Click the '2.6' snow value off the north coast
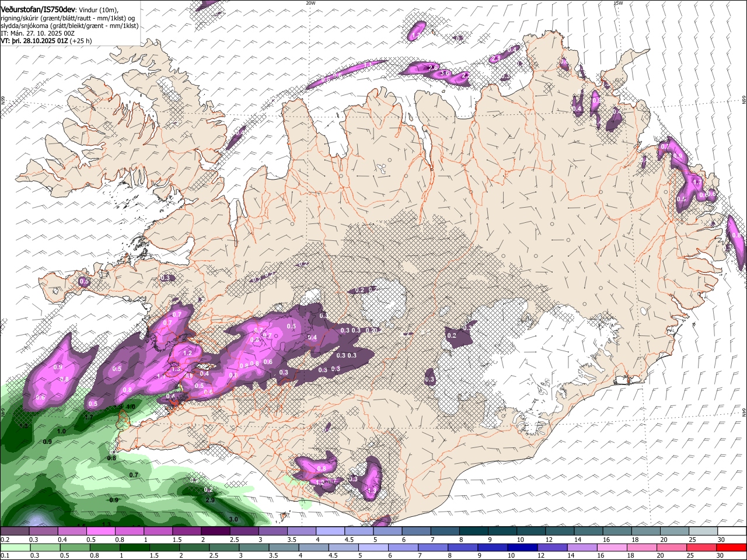Image resolution: width=747 pixels, height=560 pixels. (x=433, y=68)
